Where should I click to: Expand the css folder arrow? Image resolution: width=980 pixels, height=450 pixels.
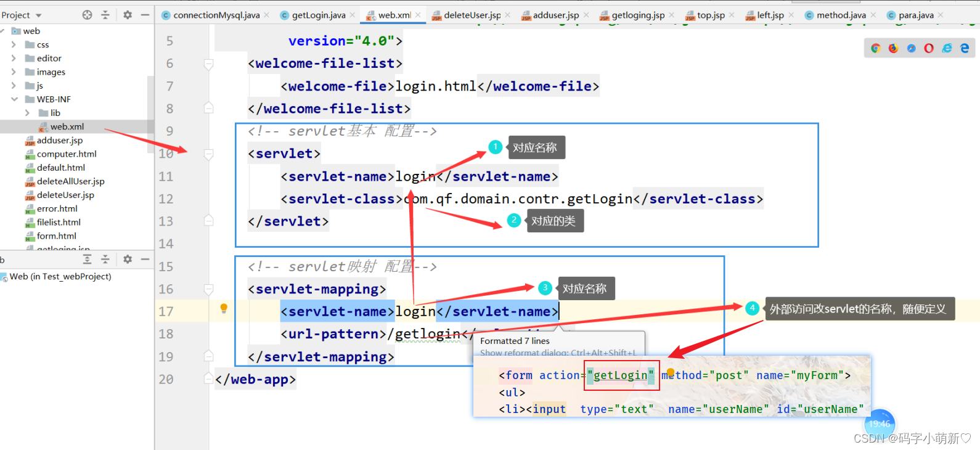[14, 44]
